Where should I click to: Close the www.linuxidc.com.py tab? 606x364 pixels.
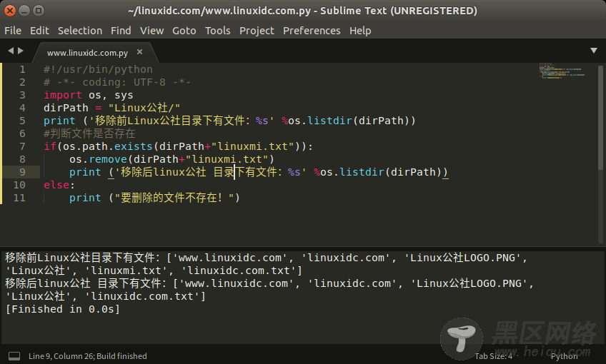139,51
